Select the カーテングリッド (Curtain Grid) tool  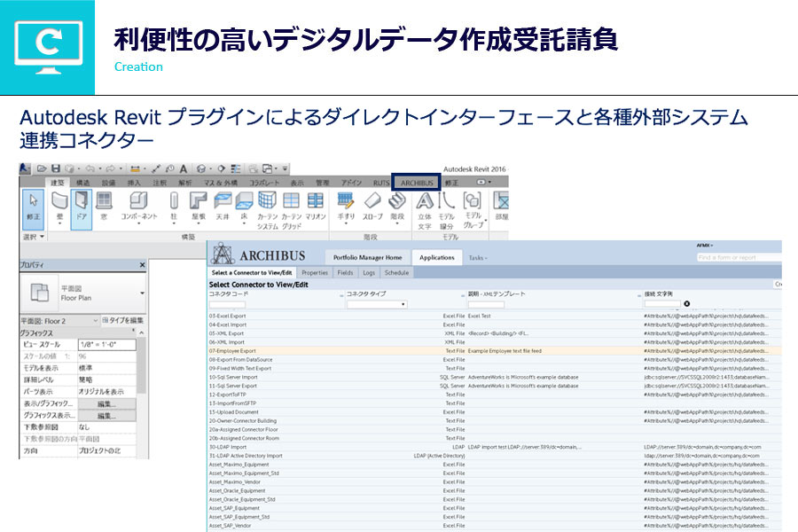point(291,211)
